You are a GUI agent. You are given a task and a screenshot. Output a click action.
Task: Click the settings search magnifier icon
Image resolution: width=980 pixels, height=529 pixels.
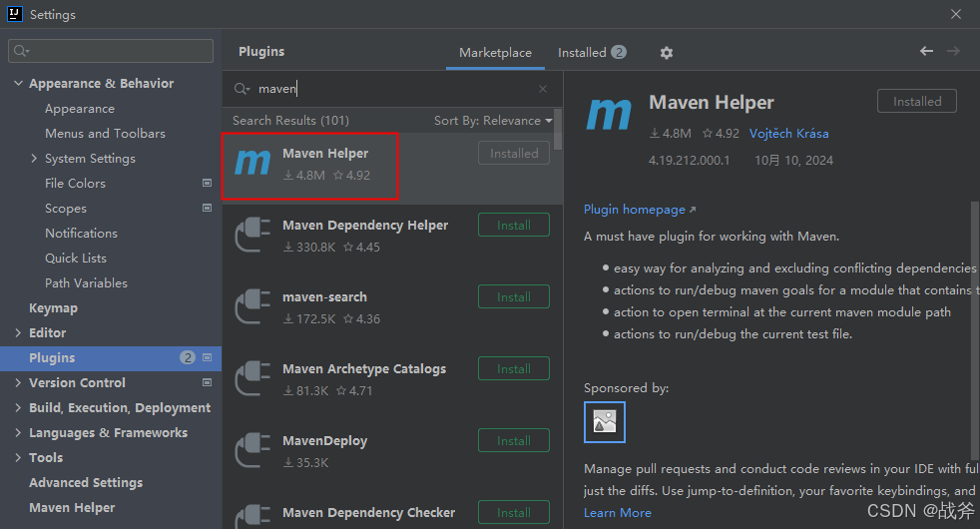coord(21,51)
